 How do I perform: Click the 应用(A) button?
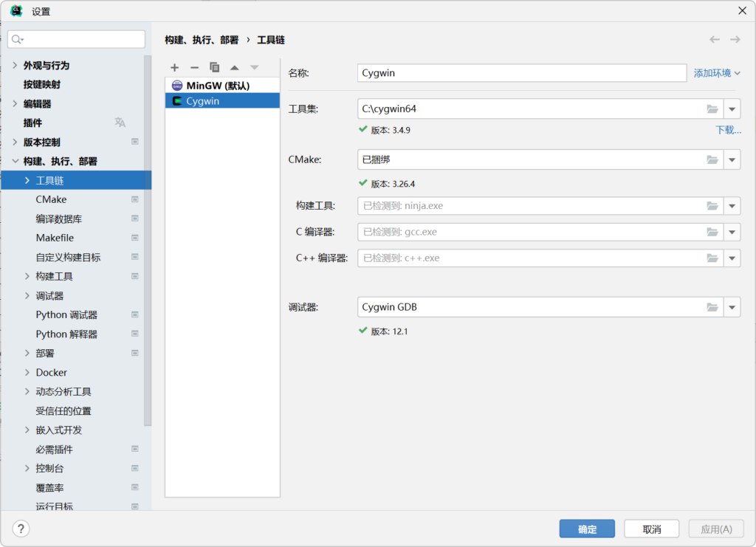pyautogui.click(x=716, y=529)
